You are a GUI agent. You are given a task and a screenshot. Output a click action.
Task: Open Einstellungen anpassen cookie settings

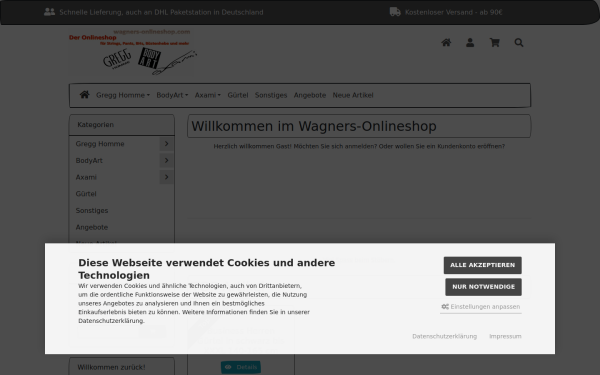tap(481, 307)
